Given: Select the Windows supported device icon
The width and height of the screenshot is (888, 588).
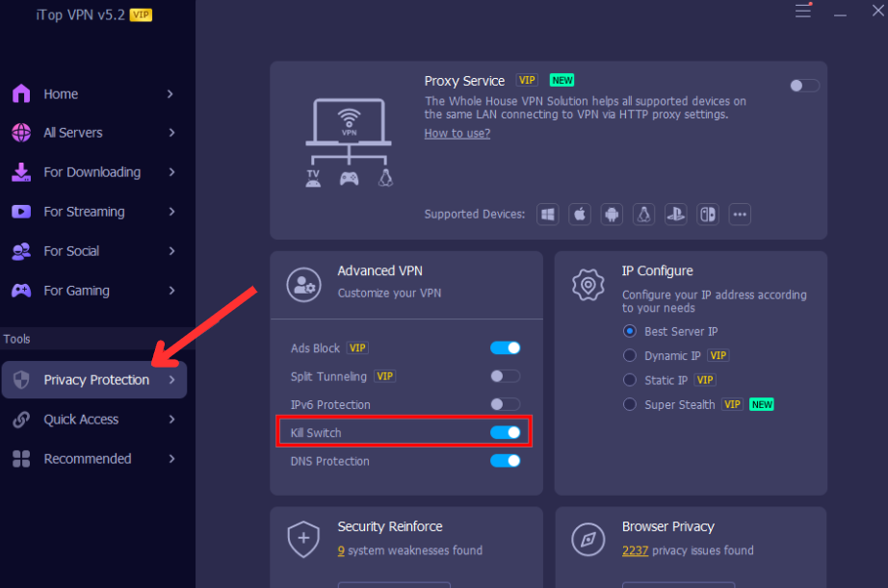Looking at the screenshot, I should pos(548,215).
